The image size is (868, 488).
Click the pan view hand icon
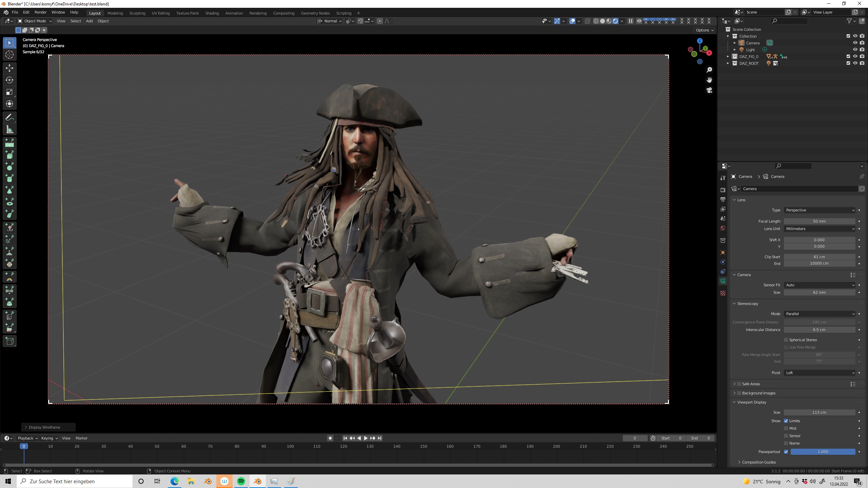pos(709,80)
